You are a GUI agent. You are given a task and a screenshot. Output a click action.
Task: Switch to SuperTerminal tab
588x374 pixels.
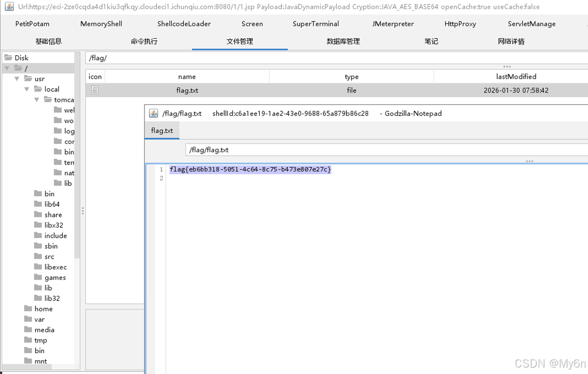(316, 23)
